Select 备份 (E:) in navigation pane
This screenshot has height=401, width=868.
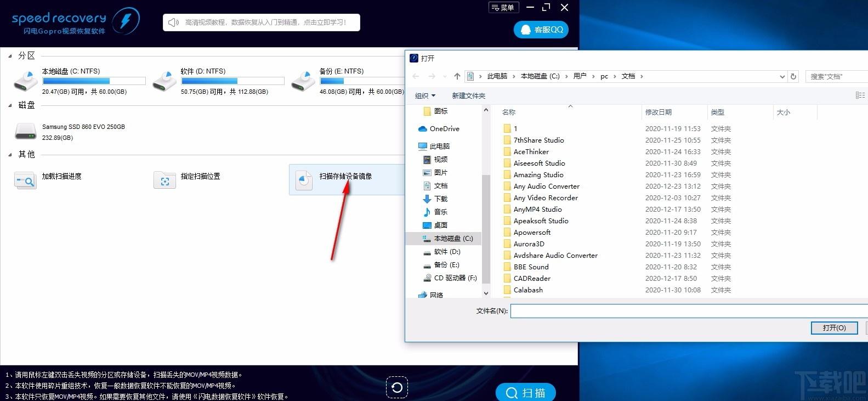pyautogui.click(x=441, y=265)
